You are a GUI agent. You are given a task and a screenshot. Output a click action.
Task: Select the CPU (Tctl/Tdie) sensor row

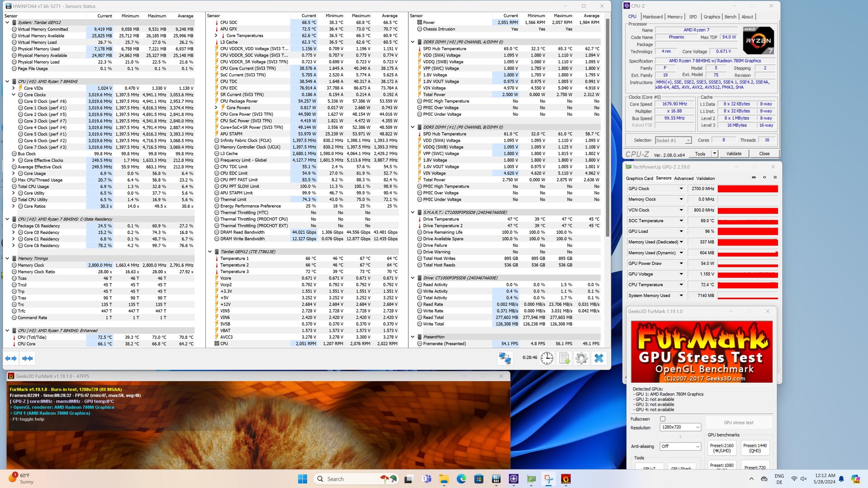pyautogui.click(x=99, y=337)
